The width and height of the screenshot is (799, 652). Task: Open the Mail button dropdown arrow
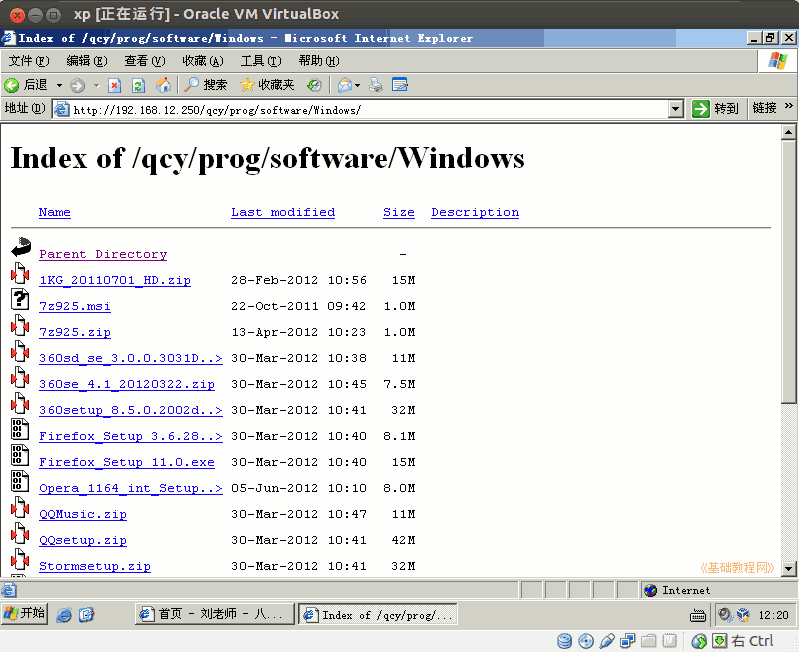click(358, 86)
